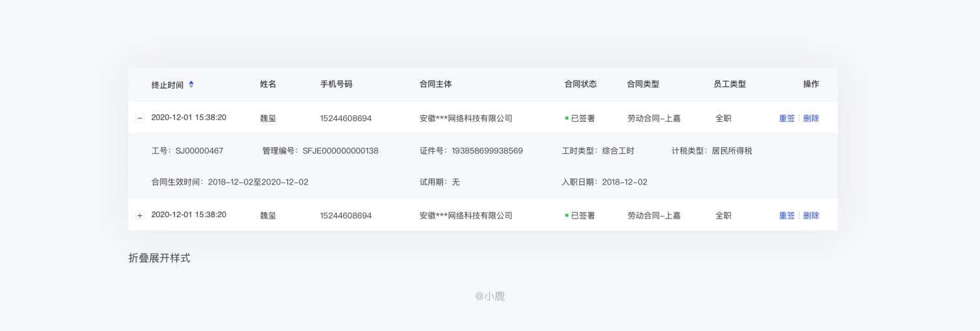Click 工时类型 综合工时 detail
Viewport: 980px width, 331px height.
tap(598, 150)
